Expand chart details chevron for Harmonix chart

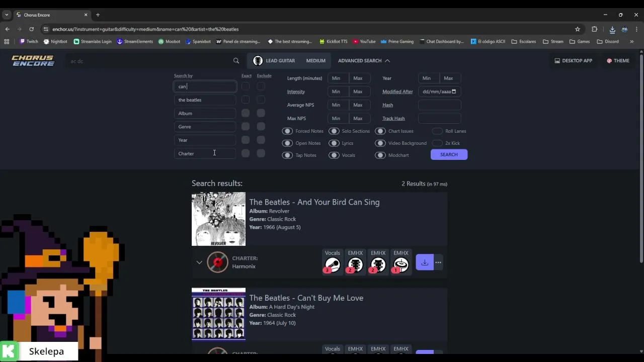[x=199, y=262]
